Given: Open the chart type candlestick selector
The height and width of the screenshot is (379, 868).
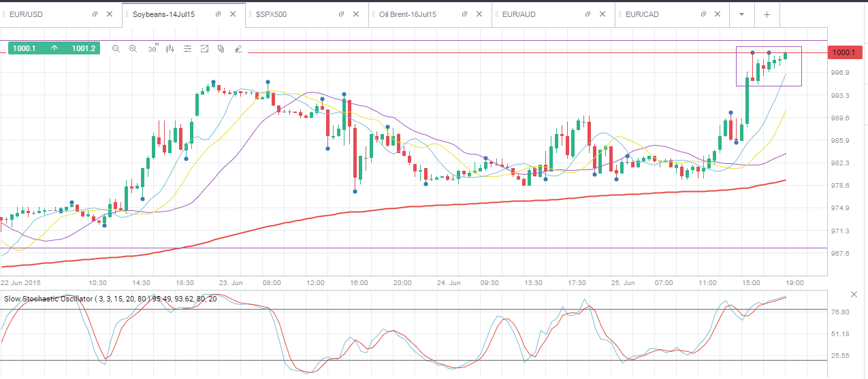Looking at the screenshot, I should (170, 48).
